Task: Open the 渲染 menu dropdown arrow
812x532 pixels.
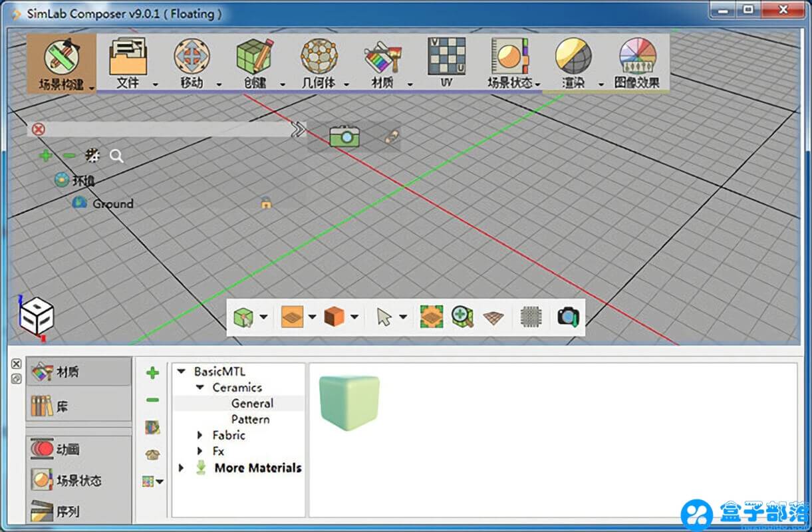Action: (x=601, y=84)
